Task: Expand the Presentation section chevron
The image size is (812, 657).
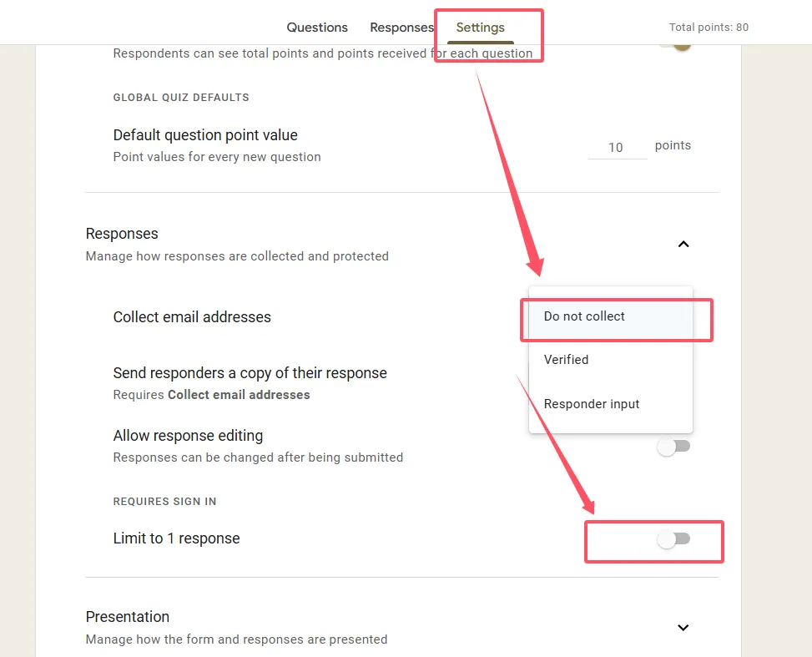Action: point(683,628)
